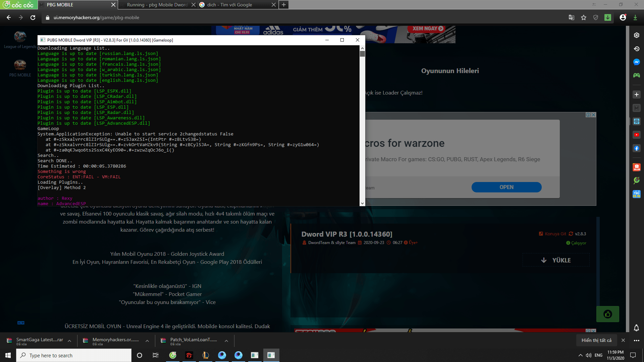Expand options for SmartGaga Latest rar download
This screenshot has height=362, width=644.
pos(69,341)
